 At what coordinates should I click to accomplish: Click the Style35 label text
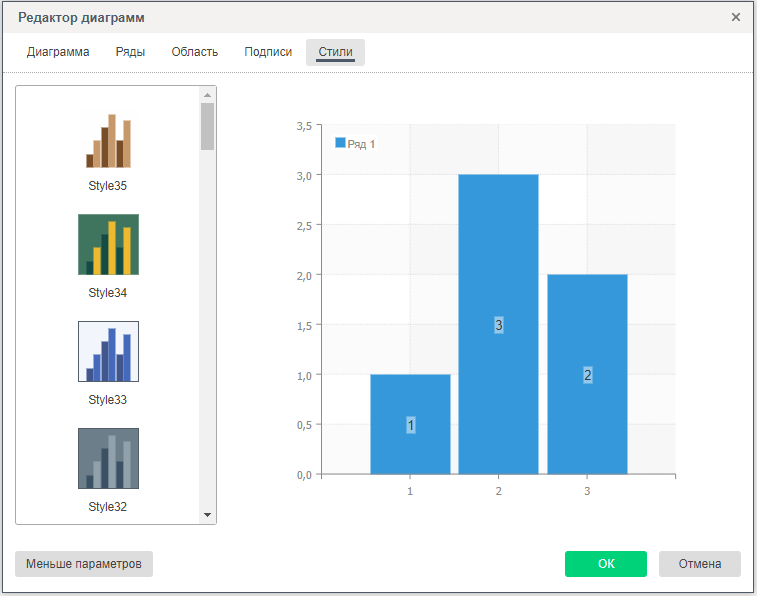pos(108,186)
